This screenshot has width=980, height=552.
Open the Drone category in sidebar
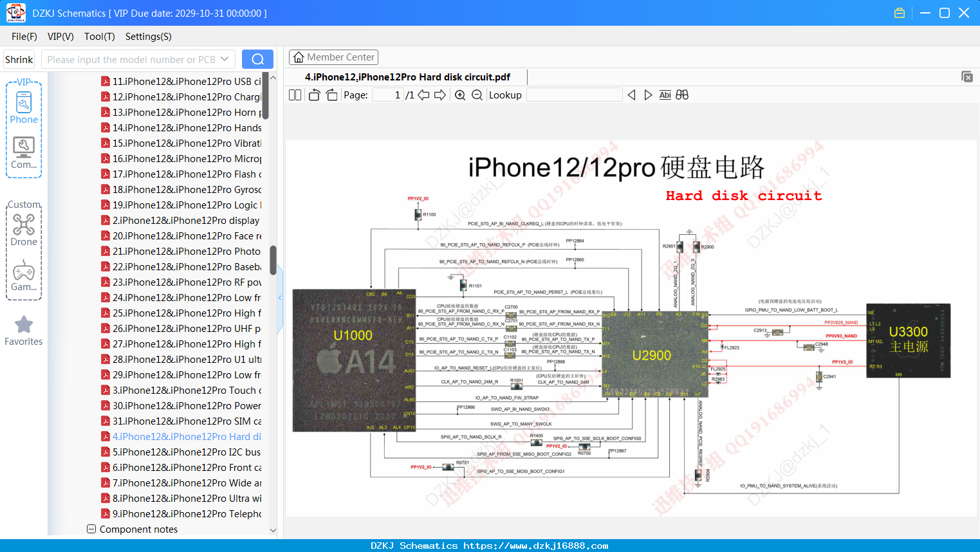24,230
